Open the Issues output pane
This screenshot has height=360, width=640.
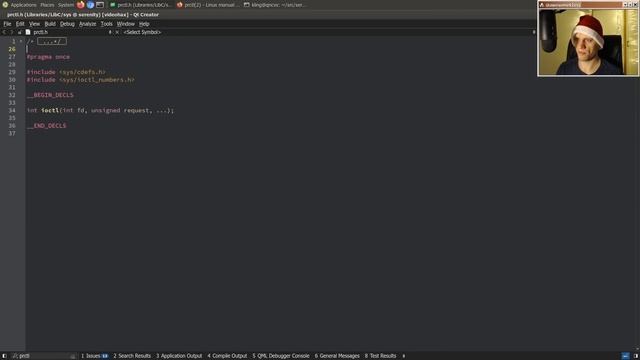point(94,356)
